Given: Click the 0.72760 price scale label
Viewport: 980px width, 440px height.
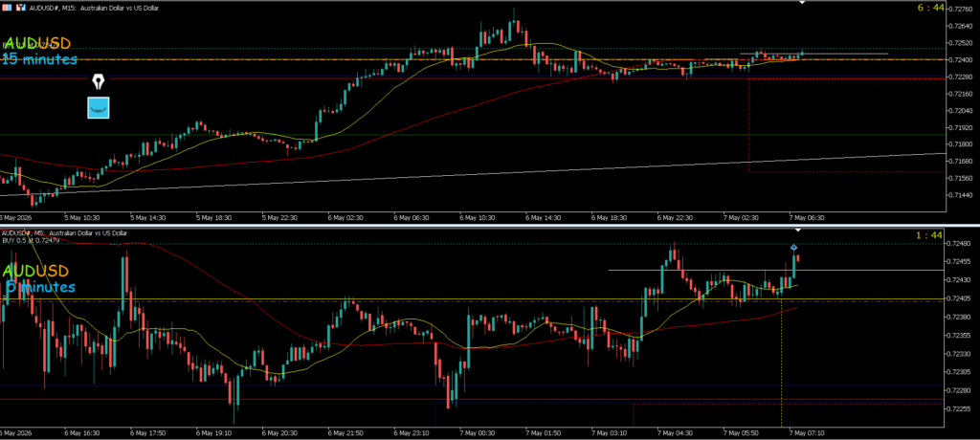Looking at the screenshot, I should coord(963,10).
